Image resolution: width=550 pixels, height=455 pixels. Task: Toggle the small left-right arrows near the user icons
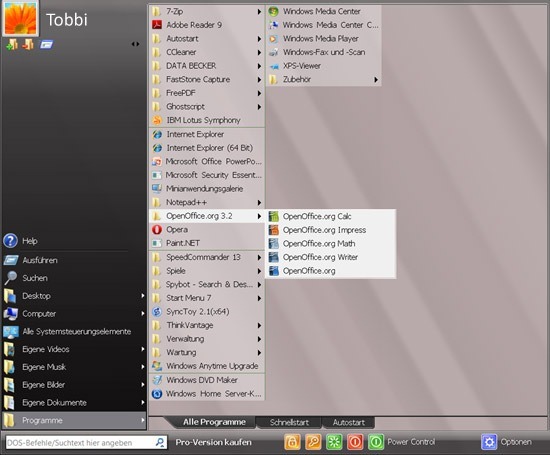coord(135,44)
